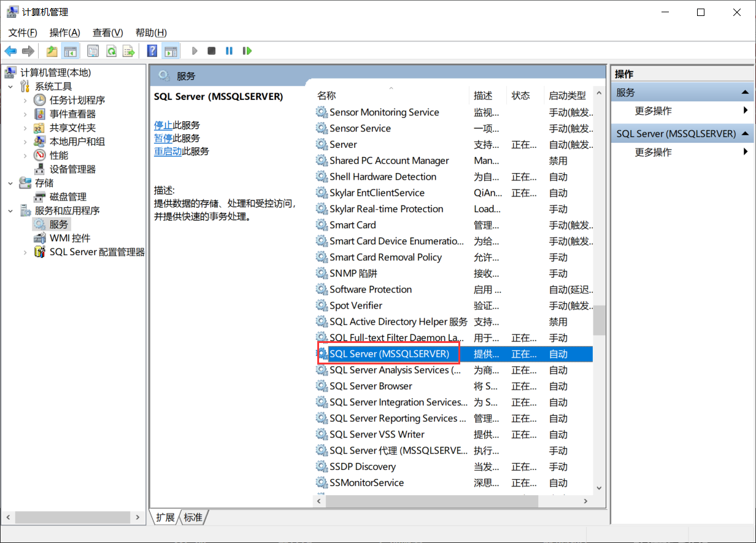Select the SQL Server VSS Writer service
Screen dimensions: 756x543
click(453, 434)
